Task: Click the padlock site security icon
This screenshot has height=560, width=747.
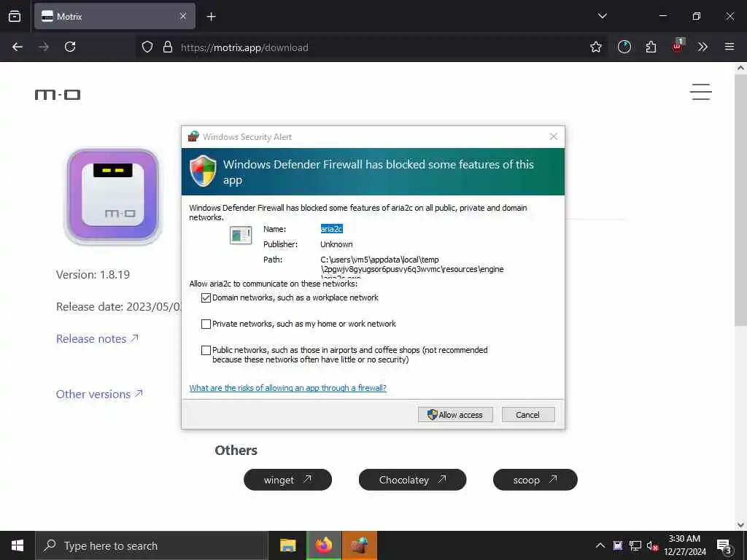Action: pyautogui.click(x=168, y=47)
